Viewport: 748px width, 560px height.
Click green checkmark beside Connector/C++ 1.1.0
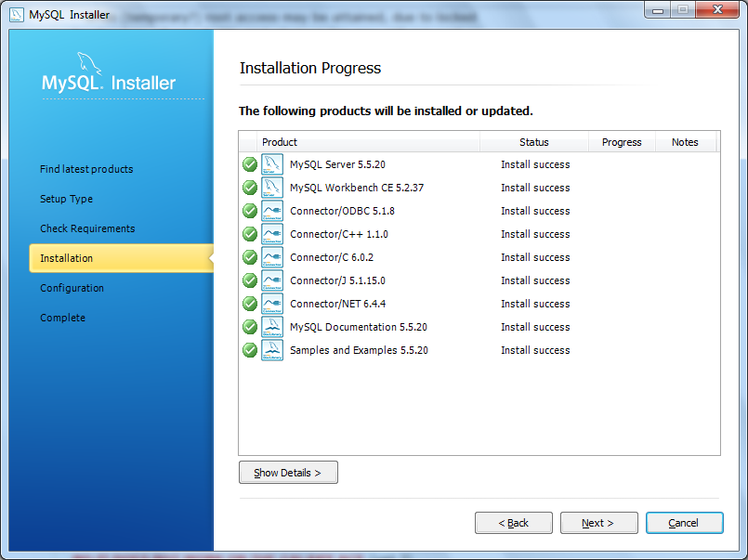pos(250,234)
